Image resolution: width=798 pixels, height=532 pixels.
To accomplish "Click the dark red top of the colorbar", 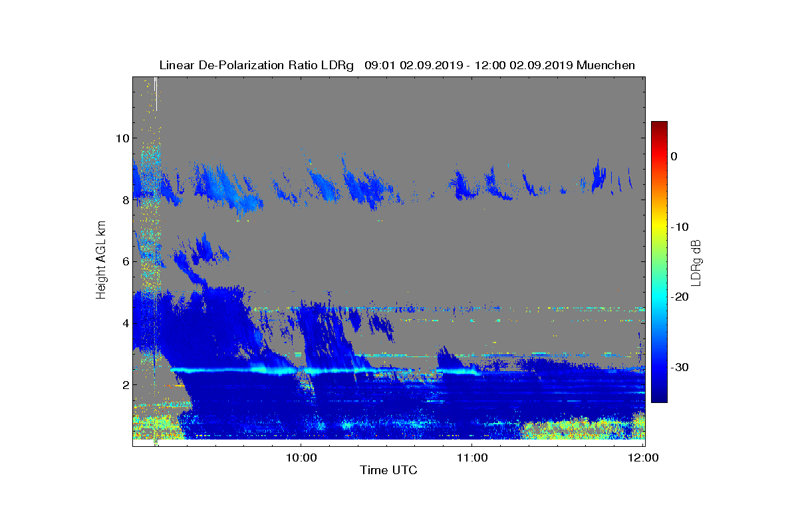I will [659, 126].
